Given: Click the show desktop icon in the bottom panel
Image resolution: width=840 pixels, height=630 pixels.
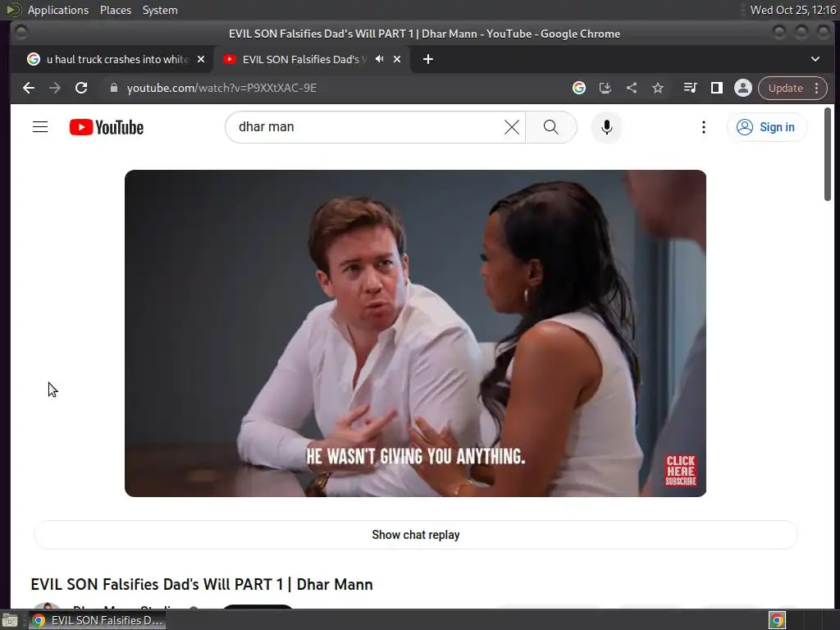Looking at the screenshot, I should [x=10, y=620].
